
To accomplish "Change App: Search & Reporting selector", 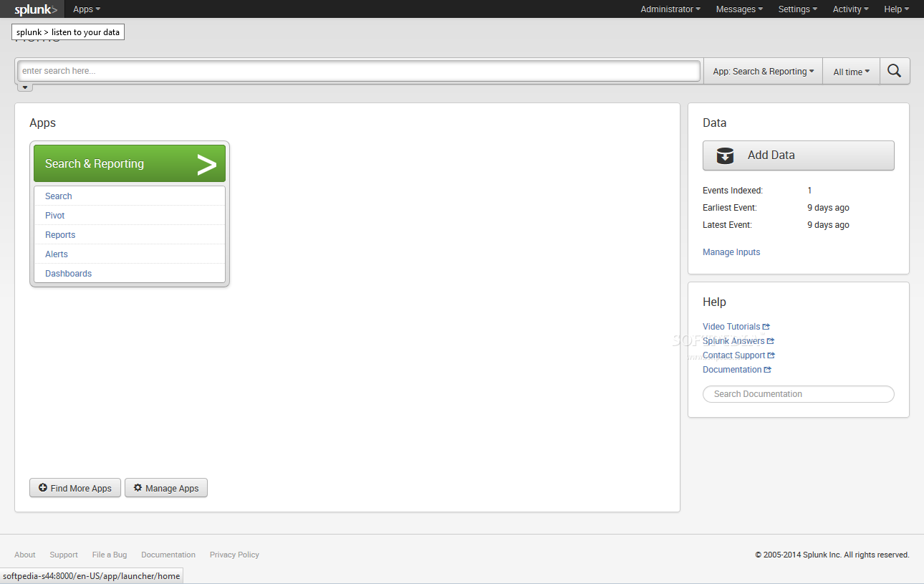I will click(x=764, y=72).
